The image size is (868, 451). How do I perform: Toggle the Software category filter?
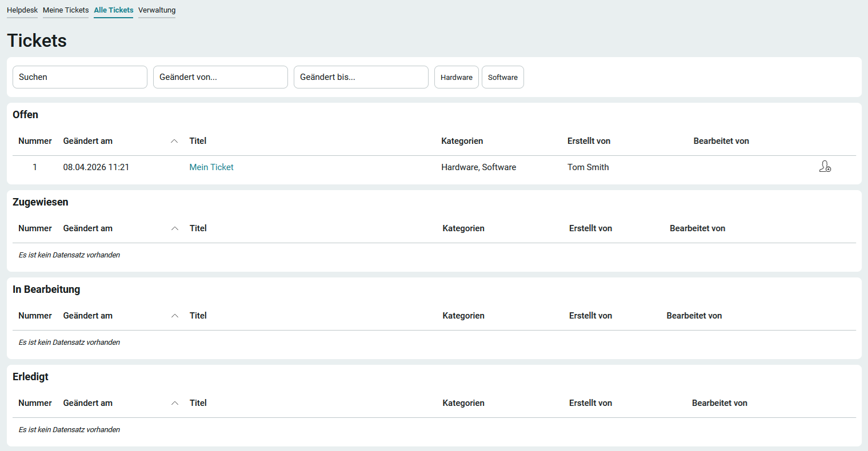(x=503, y=77)
